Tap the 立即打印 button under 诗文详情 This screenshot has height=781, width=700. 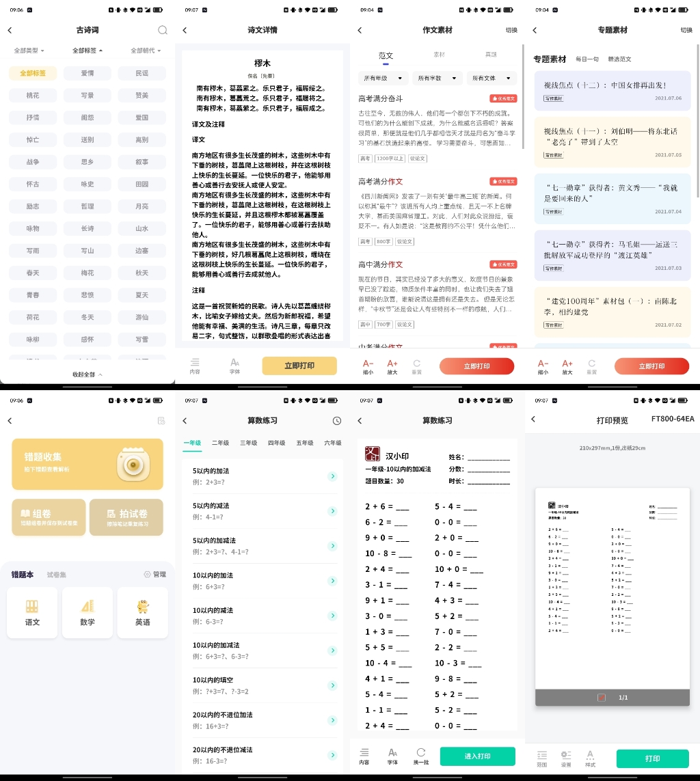(299, 366)
